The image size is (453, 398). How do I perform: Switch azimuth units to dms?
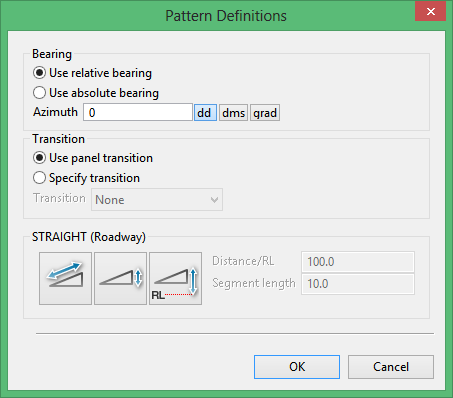click(x=233, y=113)
